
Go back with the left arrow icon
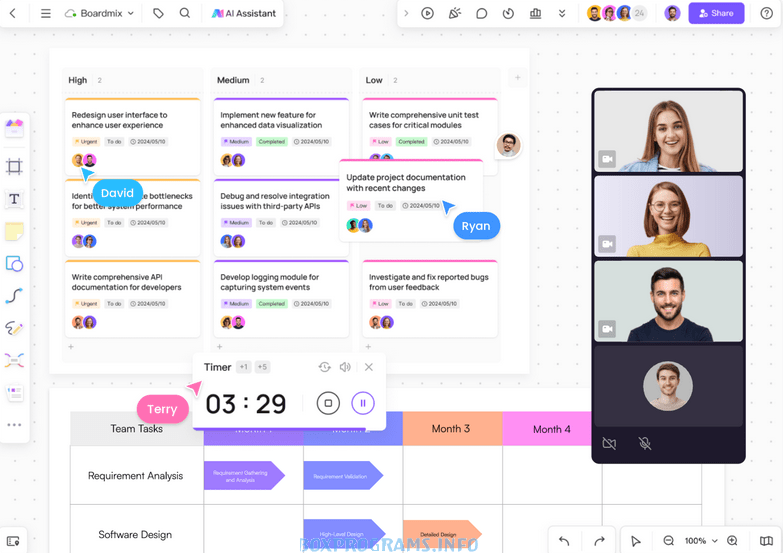coord(13,13)
